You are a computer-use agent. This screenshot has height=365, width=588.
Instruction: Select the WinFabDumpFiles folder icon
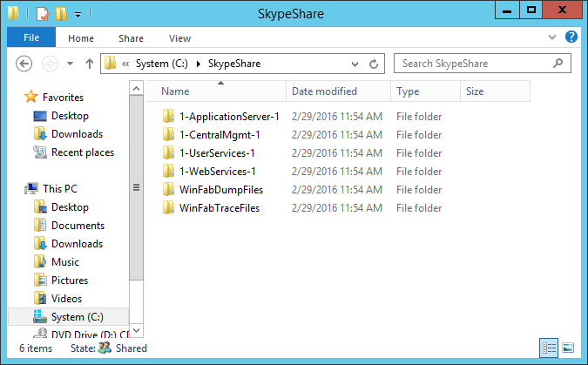point(168,189)
